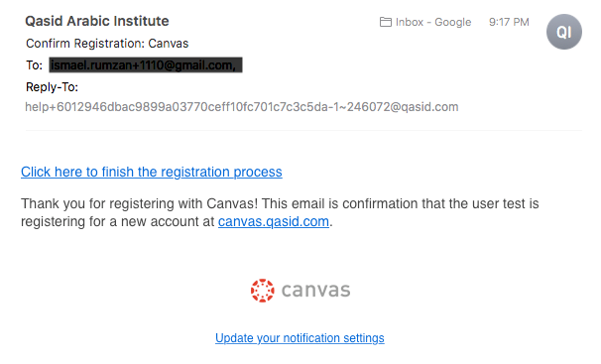Click the red Canvas logo circle
This screenshot has width=601, height=364.
coord(263,291)
